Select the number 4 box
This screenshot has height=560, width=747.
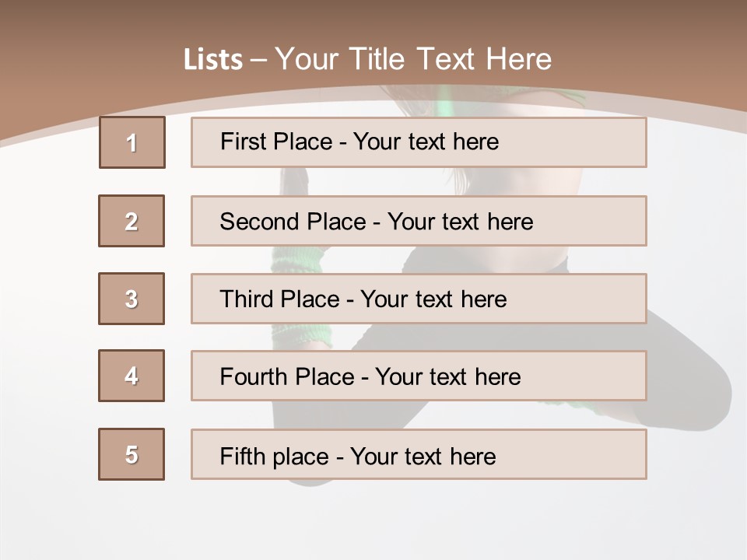tap(132, 376)
